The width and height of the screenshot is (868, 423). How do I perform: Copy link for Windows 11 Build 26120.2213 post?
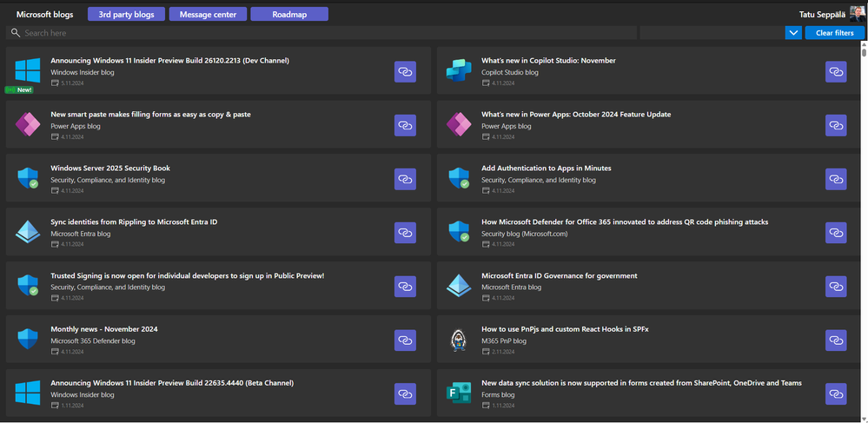[405, 72]
